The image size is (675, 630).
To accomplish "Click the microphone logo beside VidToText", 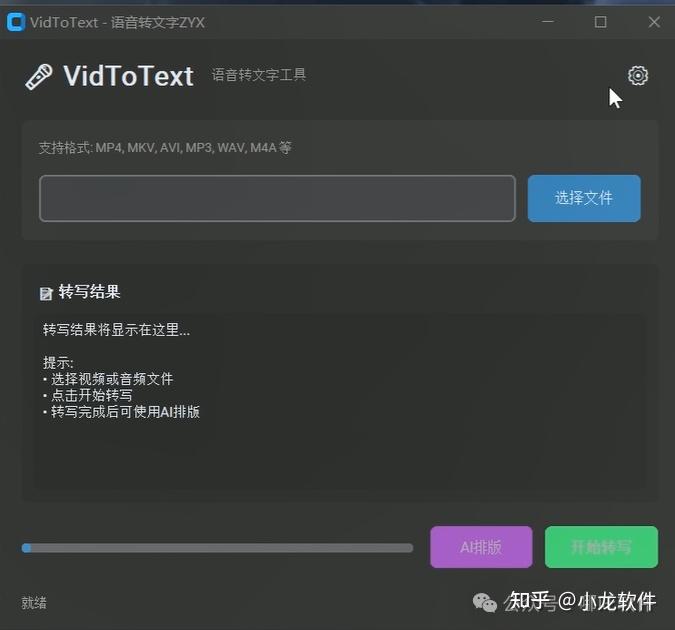I will 39,77.
